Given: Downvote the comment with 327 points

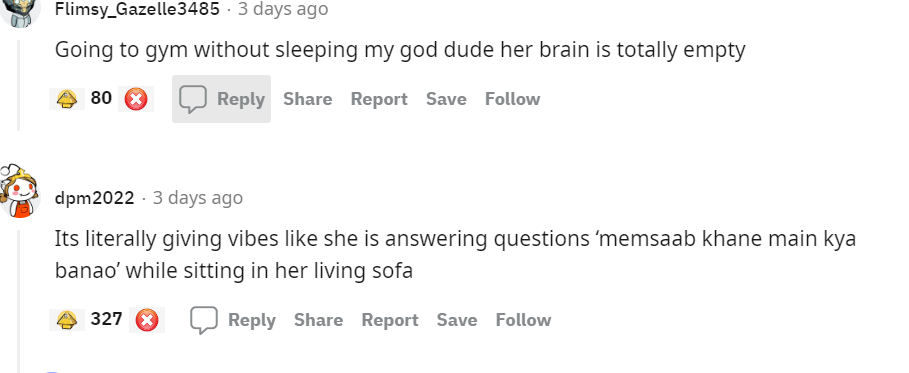Looking at the screenshot, I should [x=147, y=320].
